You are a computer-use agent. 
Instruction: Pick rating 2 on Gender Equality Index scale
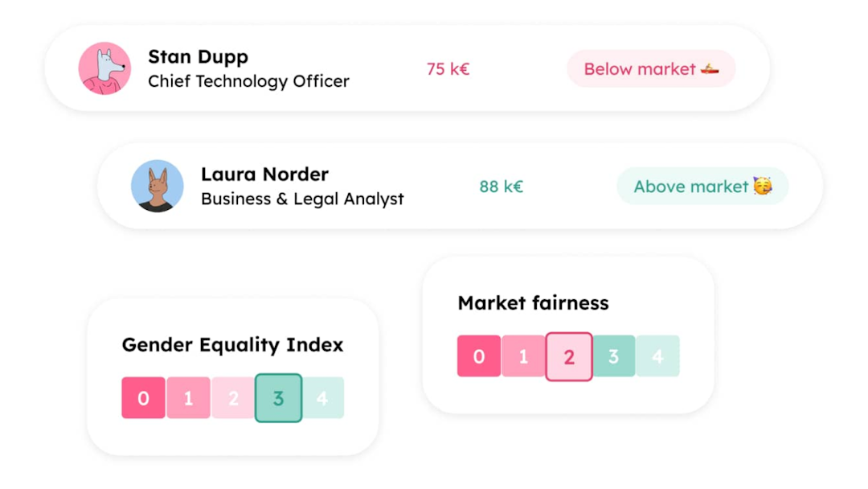click(x=233, y=397)
